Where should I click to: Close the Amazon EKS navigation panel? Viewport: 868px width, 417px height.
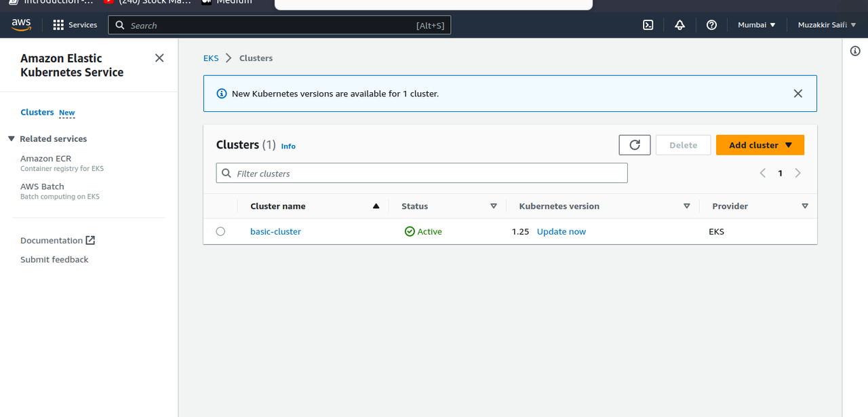159,58
